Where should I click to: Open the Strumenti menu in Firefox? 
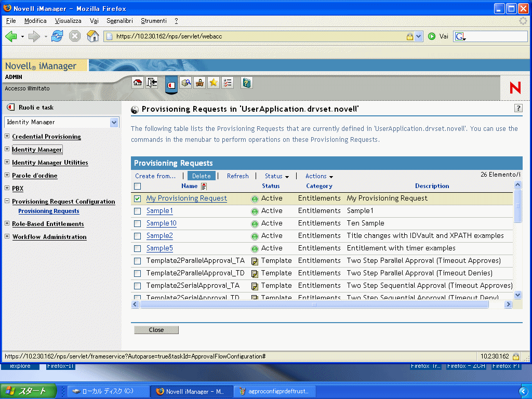[154, 21]
